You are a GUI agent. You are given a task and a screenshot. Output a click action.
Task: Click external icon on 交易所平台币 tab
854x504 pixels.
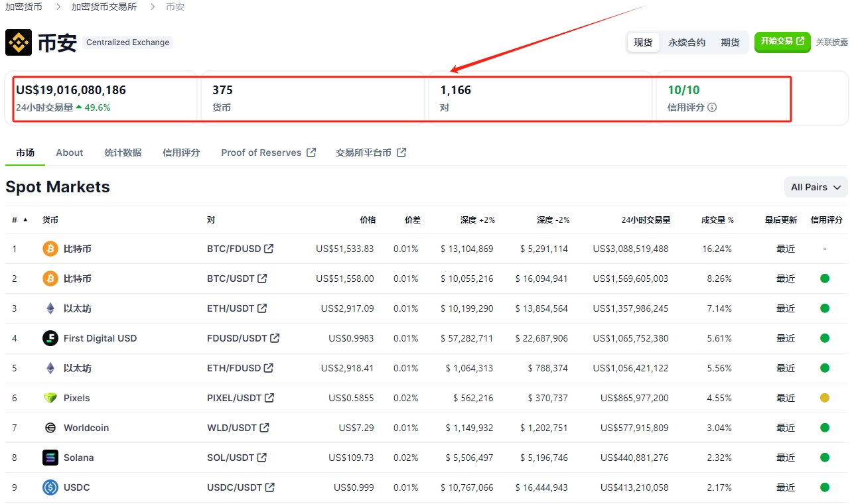(x=401, y=153)
